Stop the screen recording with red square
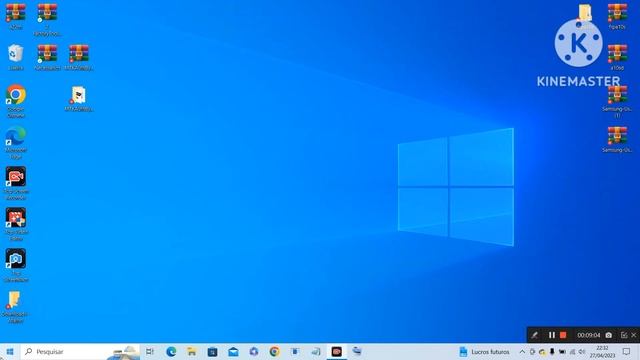 point(563,335)
